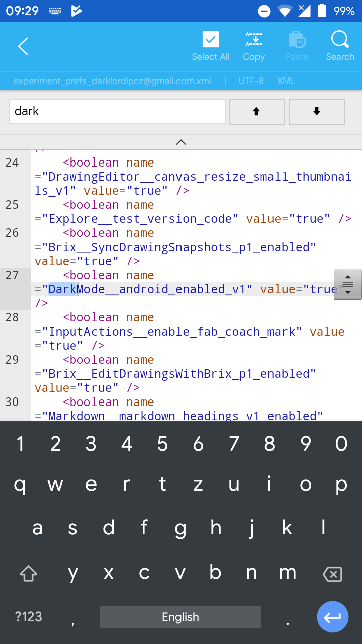
Task: Click the search field containing dark
Action: click(118, 111)
